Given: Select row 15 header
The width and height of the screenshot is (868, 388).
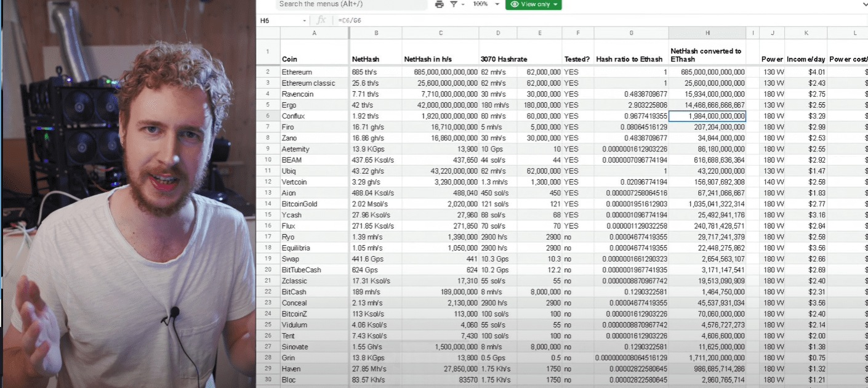Looking at the screenshot, I should [268, 215].
